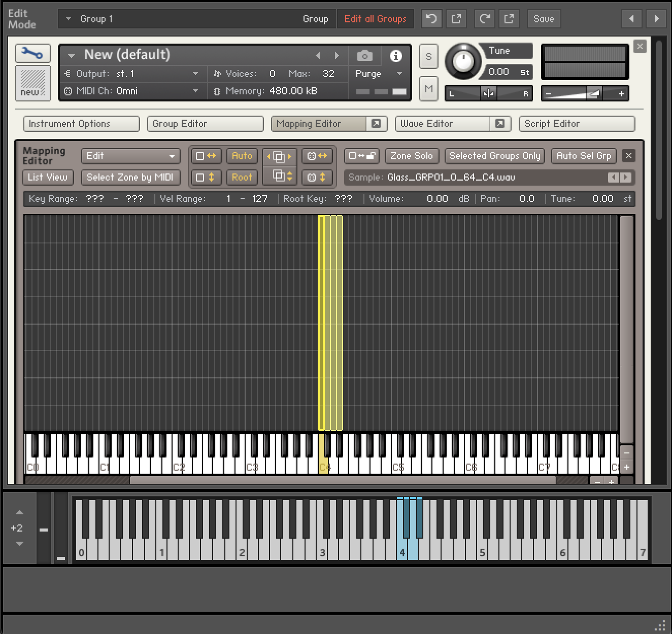
Task: Open the Mapping Editor Edit dropdown
Action: pyautogui.click(x=130, y=156)
